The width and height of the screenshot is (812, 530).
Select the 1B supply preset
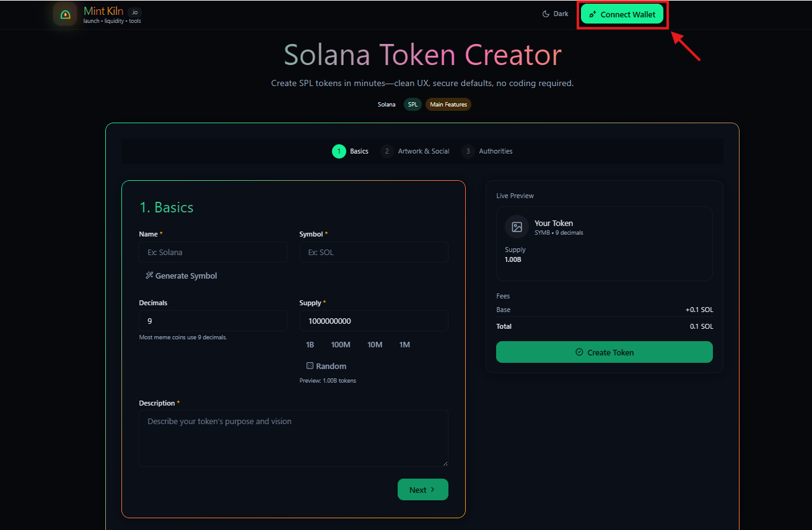310,344
